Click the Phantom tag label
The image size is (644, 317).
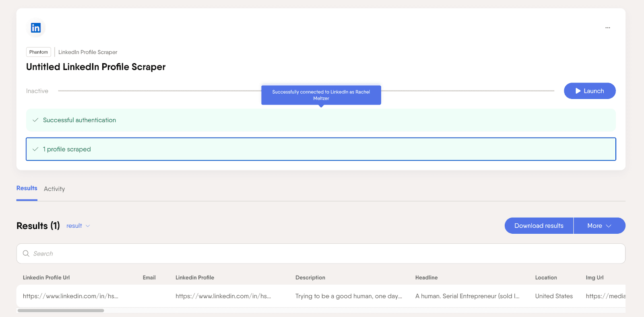tap(39, 52)
